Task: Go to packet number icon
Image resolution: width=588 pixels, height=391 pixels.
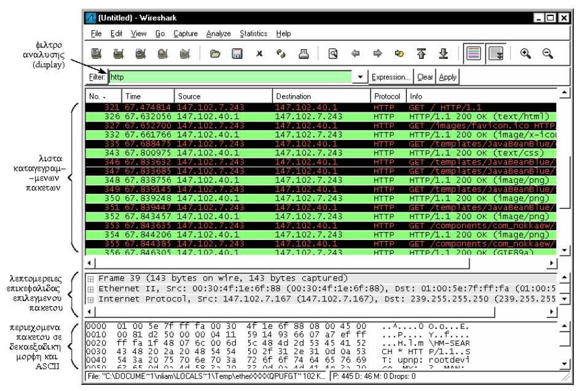Action: coord(399,53)
